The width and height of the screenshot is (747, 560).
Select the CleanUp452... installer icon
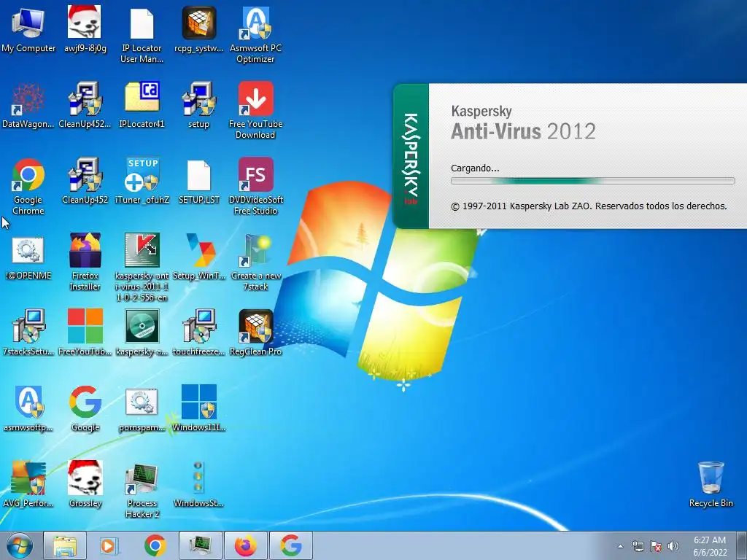tap(85, 106)
